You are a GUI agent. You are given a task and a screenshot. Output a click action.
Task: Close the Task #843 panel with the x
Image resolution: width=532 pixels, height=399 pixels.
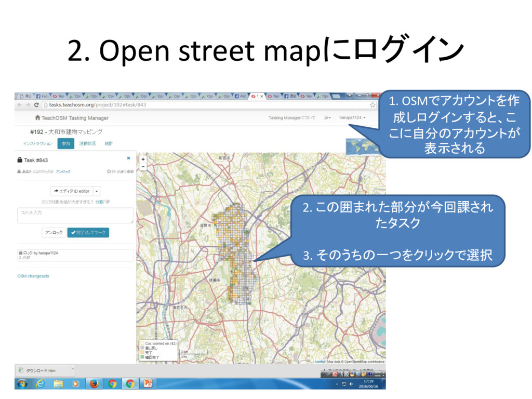129,158
